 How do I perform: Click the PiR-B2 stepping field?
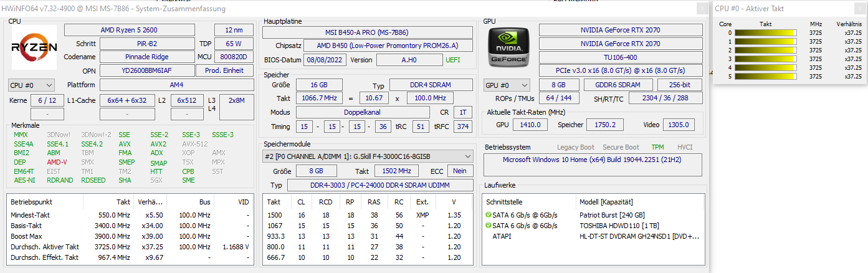coord(146,44)
